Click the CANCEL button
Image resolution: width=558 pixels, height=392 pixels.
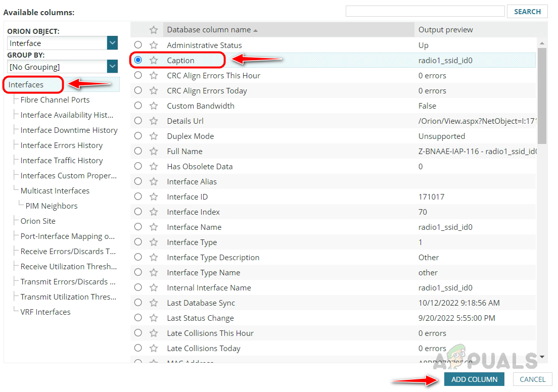(x=532, y=379)
